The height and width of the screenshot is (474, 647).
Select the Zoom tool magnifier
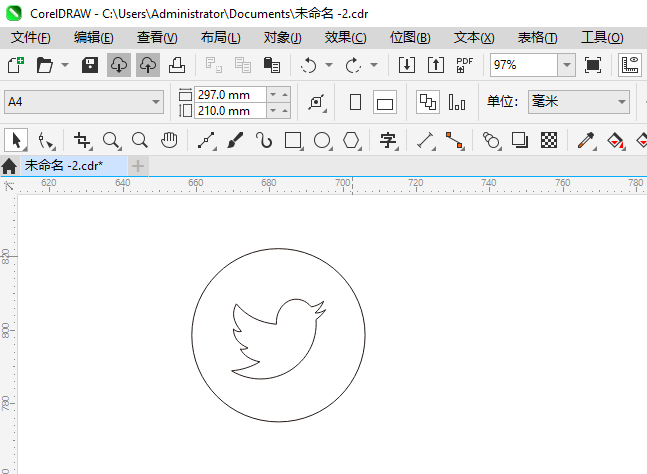pos(111,141)
